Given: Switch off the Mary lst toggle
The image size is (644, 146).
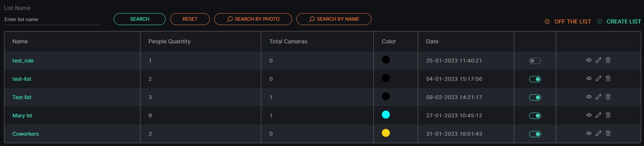Looking at the screenshot, I should click(x=535, y=116).
